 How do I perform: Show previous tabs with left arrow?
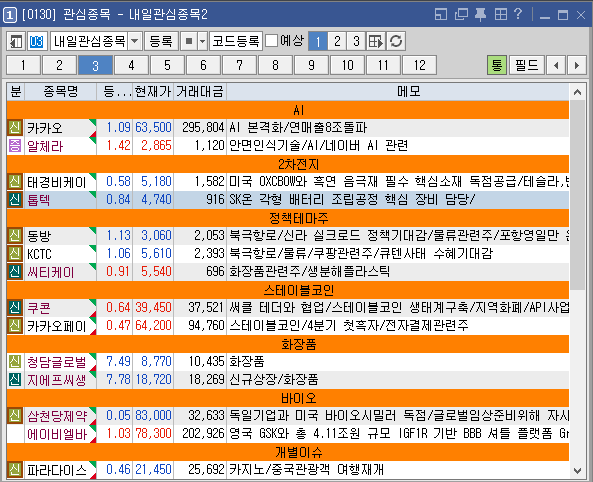(556, 65)
